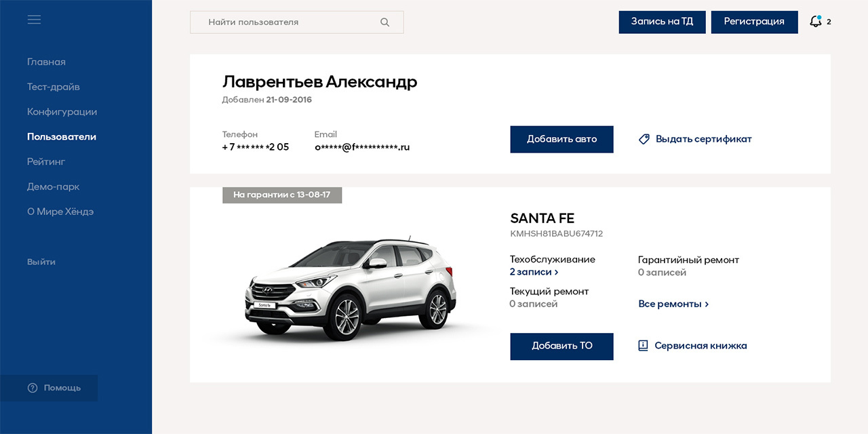Open Рейтинг page
The image size is (868, 434).
(46, 162)
